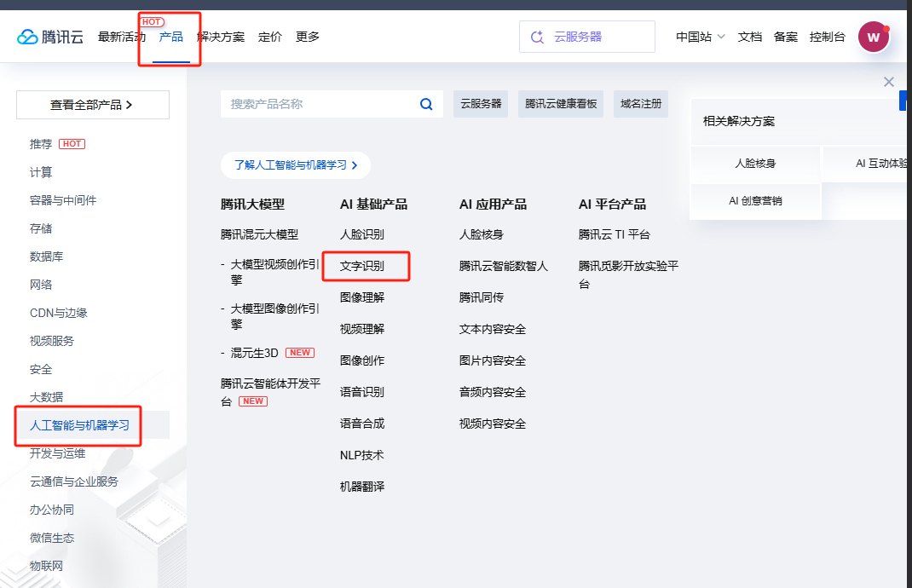
Task: Open 备案 from the top bar
Action: [x=785, y=37]
